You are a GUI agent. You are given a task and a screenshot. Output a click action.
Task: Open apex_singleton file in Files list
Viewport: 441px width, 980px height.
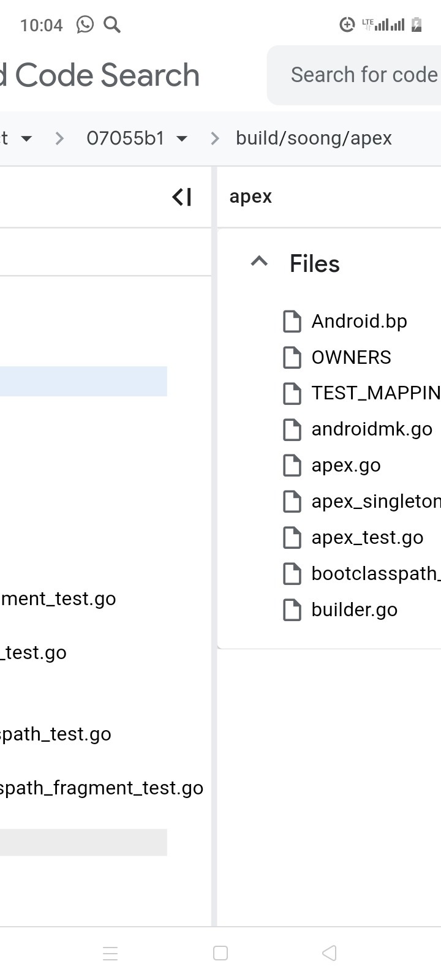[x=375, y=502]
